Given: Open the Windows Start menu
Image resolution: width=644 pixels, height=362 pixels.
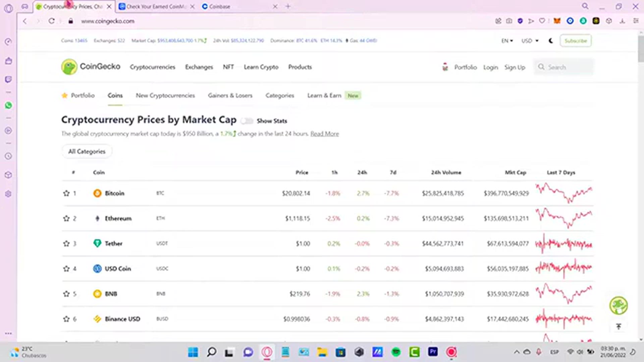Looking at the screenshot, I should (193, 352).
